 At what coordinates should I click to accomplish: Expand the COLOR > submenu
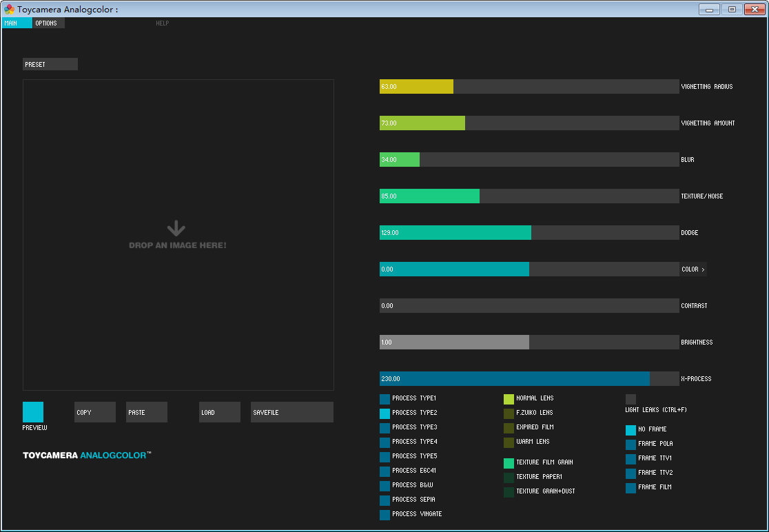(x=693, y=269)
